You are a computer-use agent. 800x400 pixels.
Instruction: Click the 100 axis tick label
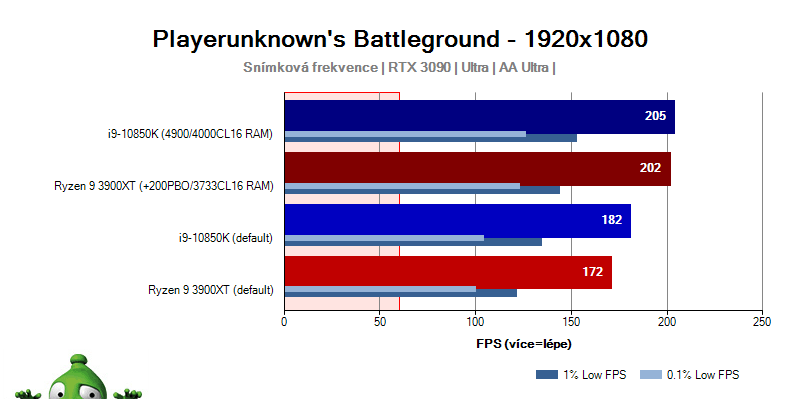click(x=476, y=322)
